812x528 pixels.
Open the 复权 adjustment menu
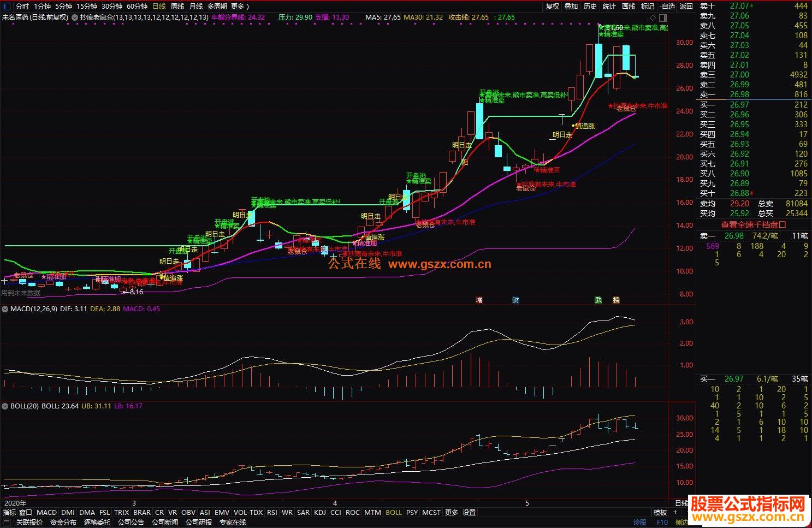point(553,7)
